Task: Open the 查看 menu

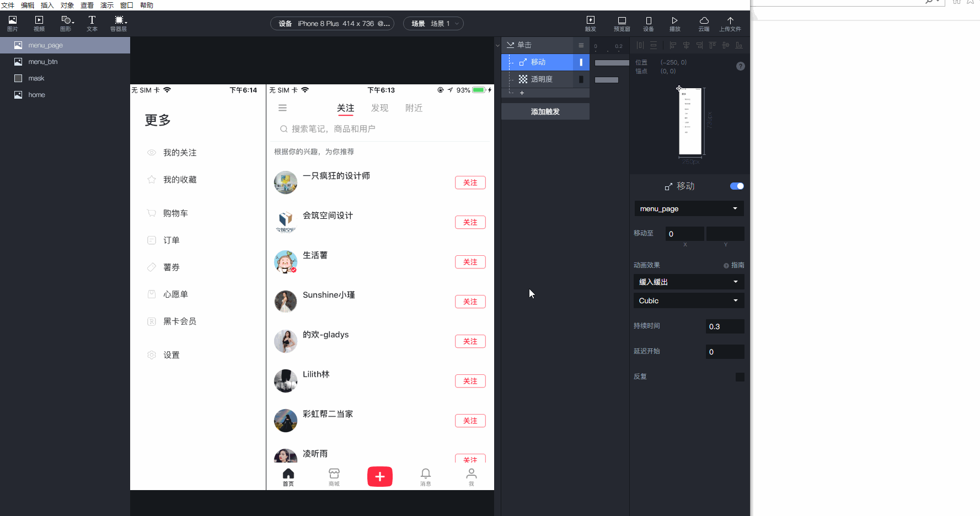Action: pyautogui.click(x=87, y=6)
